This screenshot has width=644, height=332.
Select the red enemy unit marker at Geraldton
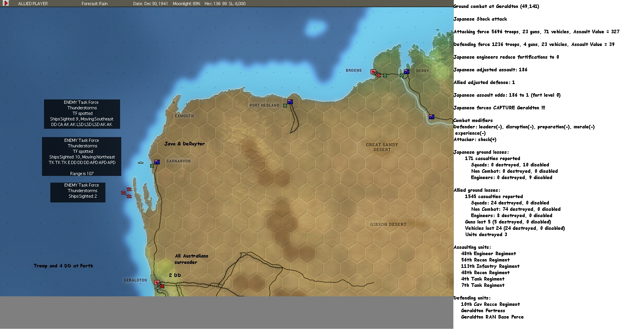tap(162, 286)
